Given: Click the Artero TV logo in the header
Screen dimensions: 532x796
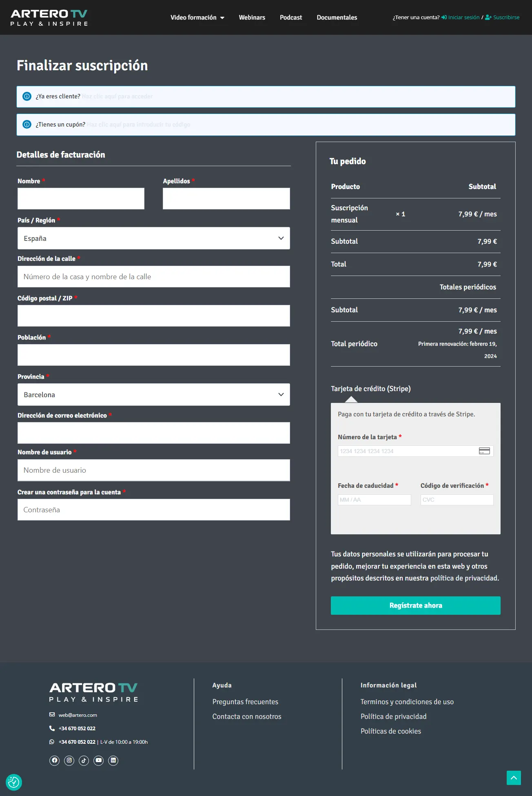Looking at the screenshot, I should [49, 18].
